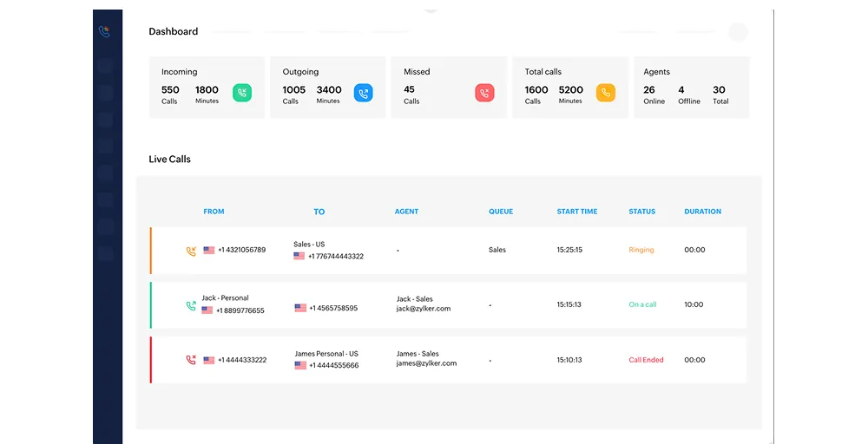Click agent email james@zylker.com
This screenshot has height=444, width=868.
(426, 363)
